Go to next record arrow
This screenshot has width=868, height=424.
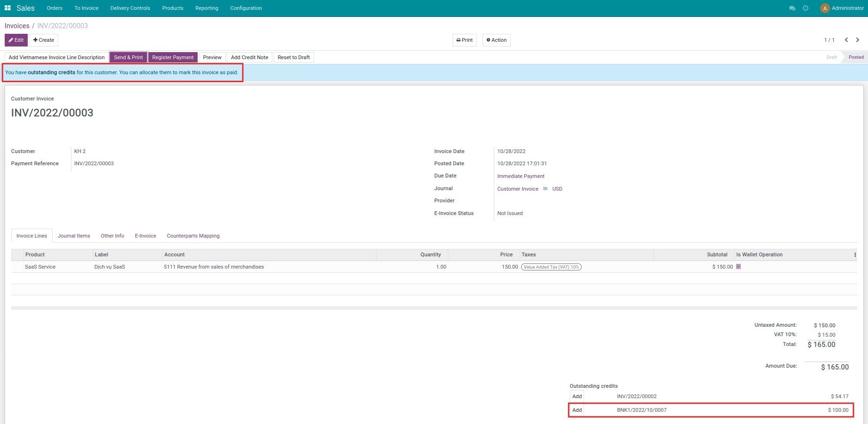858,40
